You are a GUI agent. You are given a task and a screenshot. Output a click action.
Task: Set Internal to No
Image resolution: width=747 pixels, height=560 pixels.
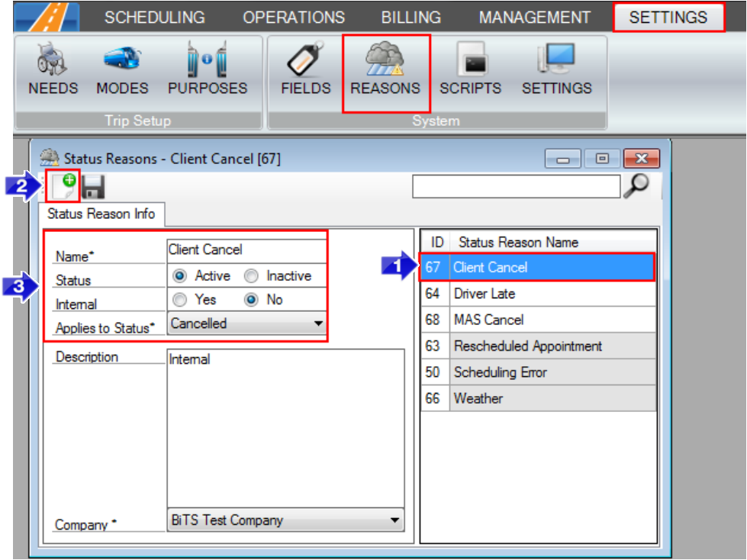click(251, 300)
